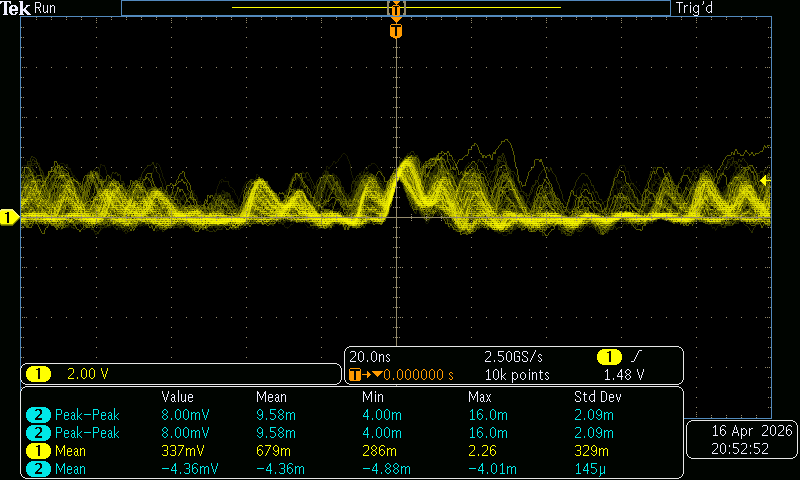The image size is (800, 480).
Task: Click the record view bar at top
Action: point(396,8)
